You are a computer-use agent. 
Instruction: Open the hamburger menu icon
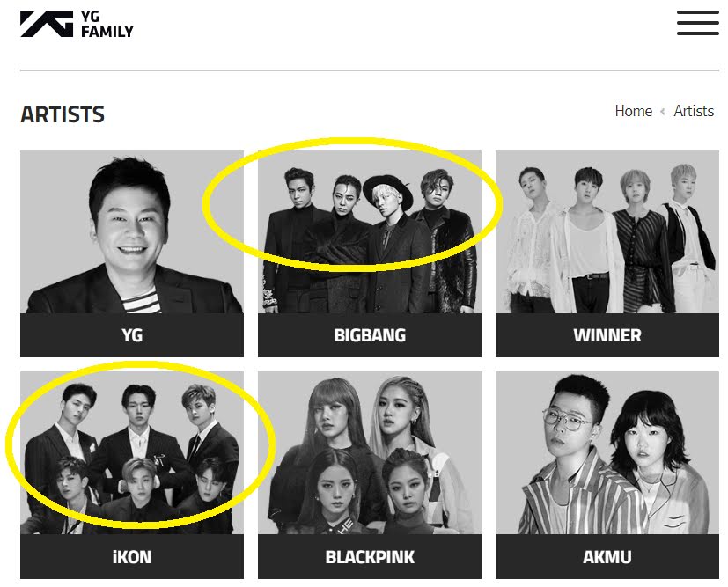click(698, 23)
